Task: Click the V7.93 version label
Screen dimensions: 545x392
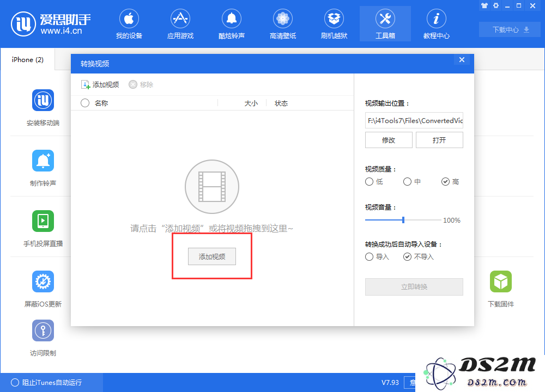Action: [x=390, y=382]
